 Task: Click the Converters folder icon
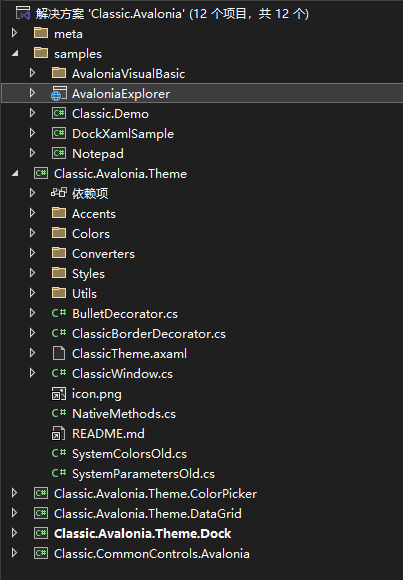pos(59,253)
